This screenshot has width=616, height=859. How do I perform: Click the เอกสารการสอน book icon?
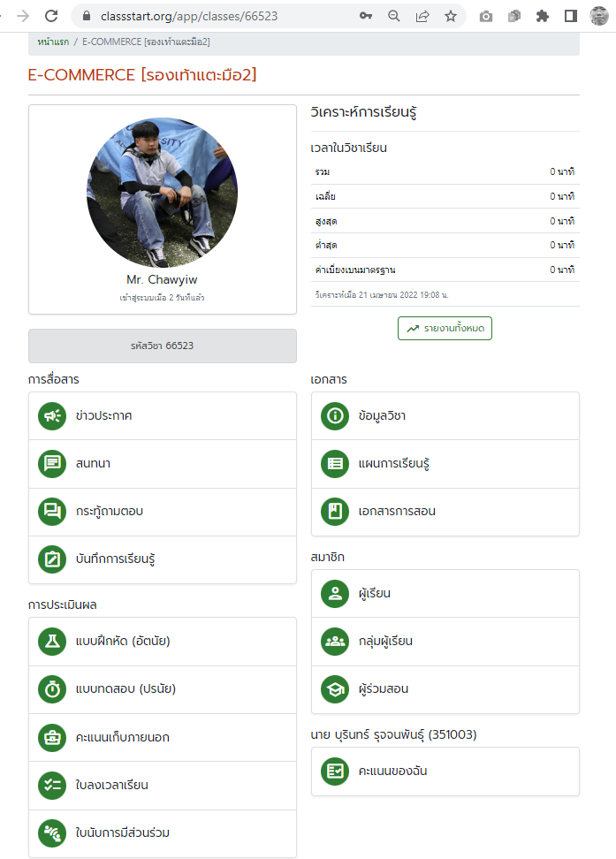[x=335, y=511]
